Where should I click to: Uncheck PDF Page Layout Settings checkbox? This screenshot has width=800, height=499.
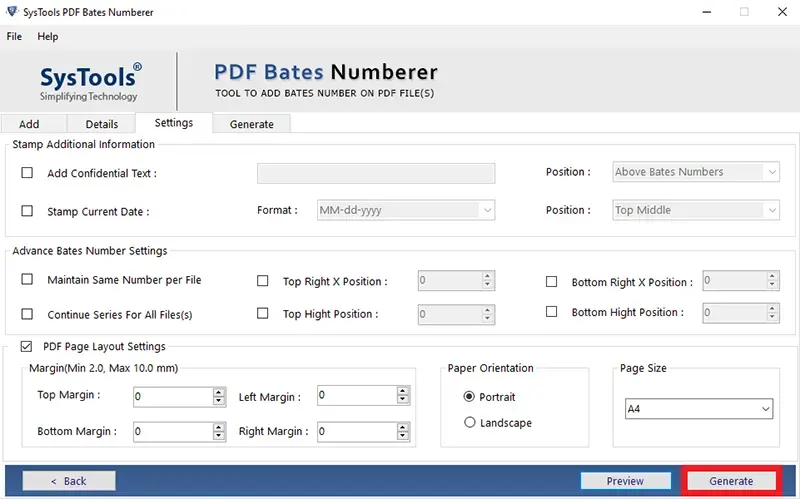[x=26, y=346]
